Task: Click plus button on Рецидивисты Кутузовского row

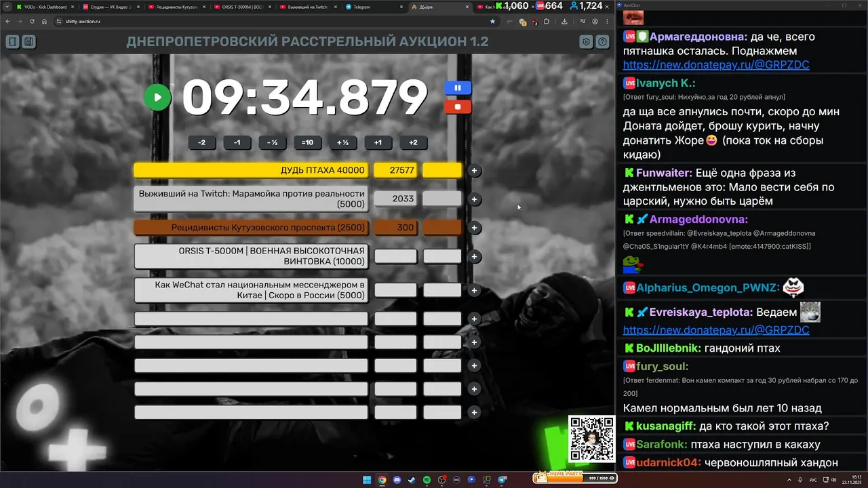Action: 475,228
